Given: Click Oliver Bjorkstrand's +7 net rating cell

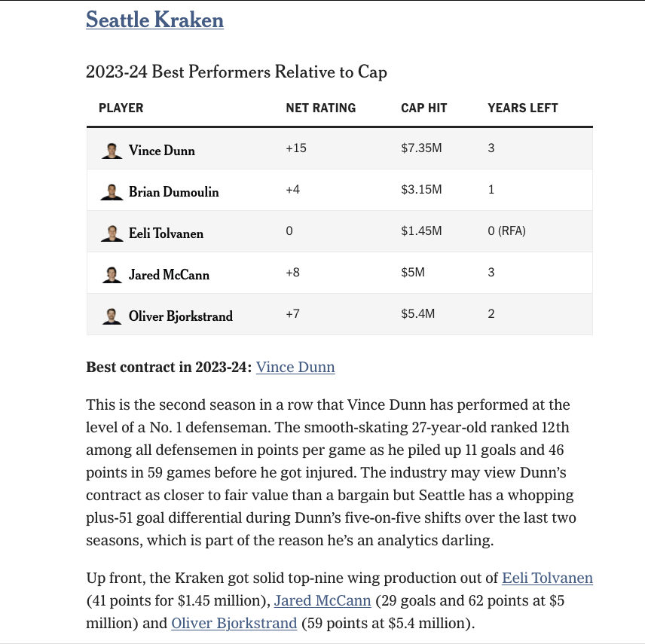Looking at the screenshot, I should point(292,313).
